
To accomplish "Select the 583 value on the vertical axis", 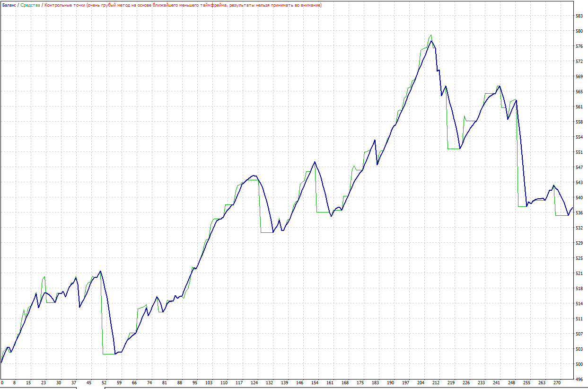I will pos(579,16).
